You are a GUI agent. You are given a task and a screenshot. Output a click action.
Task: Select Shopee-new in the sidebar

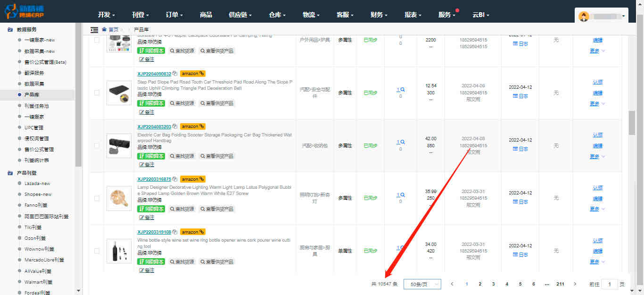coord(38,194)
